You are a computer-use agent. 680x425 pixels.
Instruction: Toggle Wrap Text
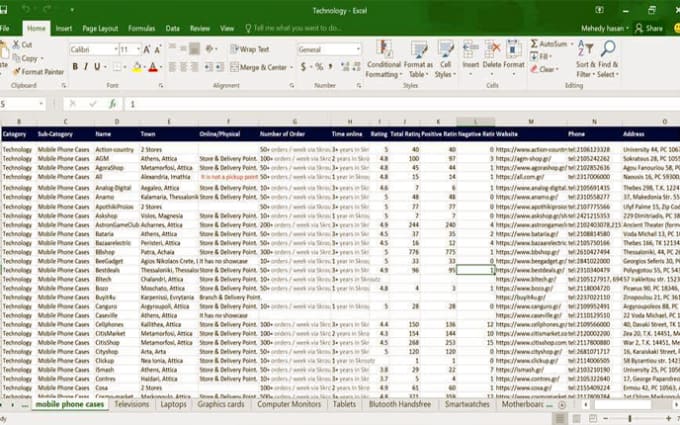pyautogui.click(x=250, y=49)
